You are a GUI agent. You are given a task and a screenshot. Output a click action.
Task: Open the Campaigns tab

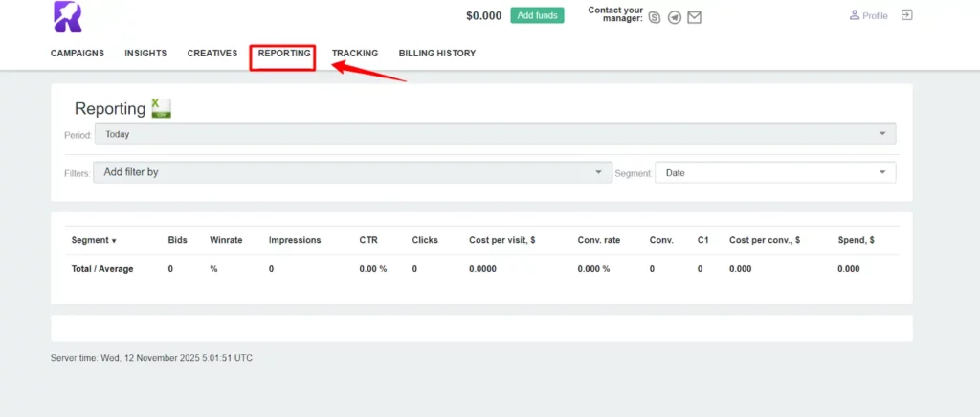pos(78,54)
